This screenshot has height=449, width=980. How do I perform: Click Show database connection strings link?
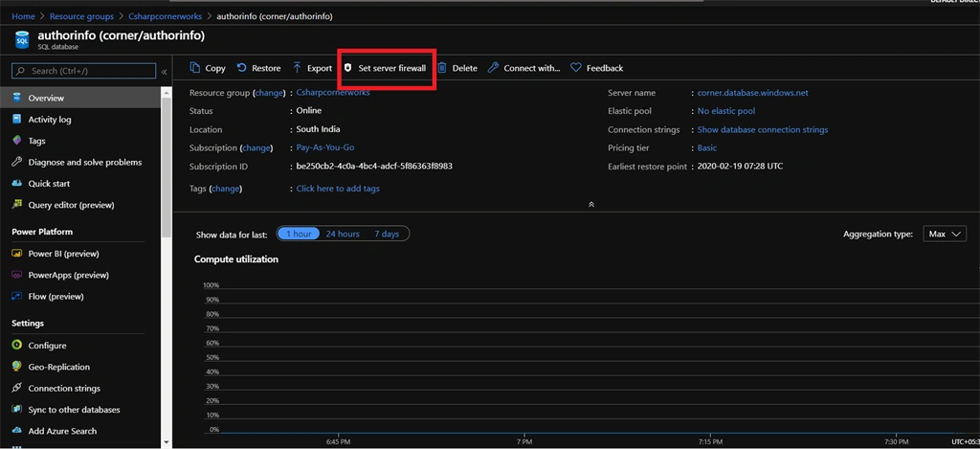tap(763, 129)
